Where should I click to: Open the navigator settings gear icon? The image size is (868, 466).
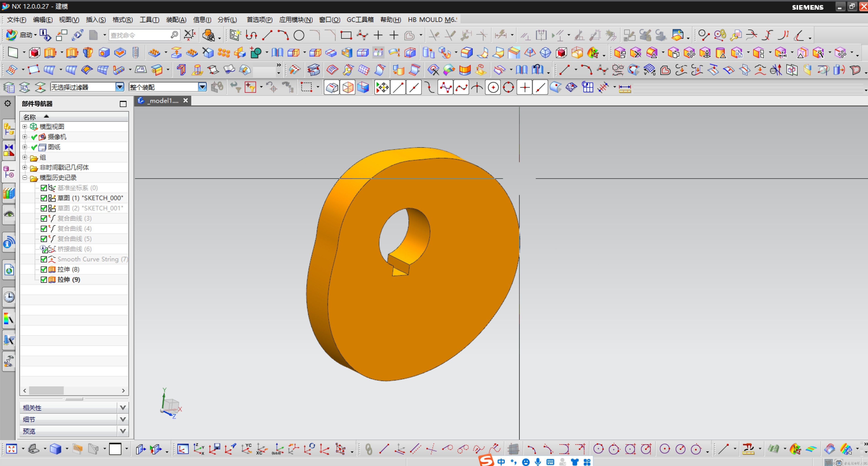pos(8,103)
